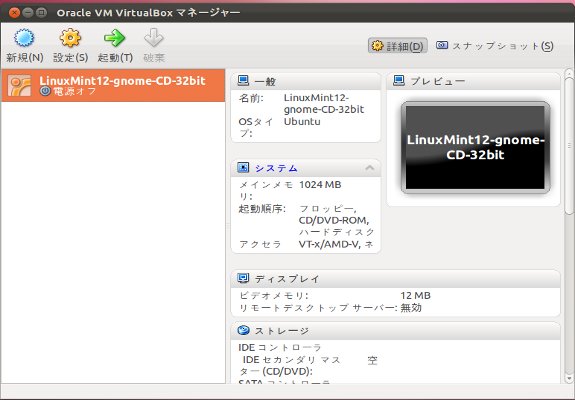Select LinuxMint12-gnome-CD-32bit in VM list

(113, 85)
